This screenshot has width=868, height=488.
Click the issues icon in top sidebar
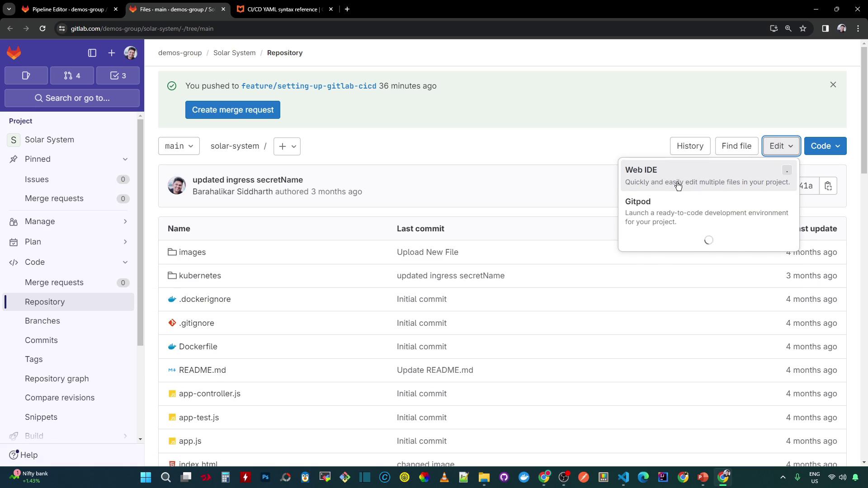point(26,75)
